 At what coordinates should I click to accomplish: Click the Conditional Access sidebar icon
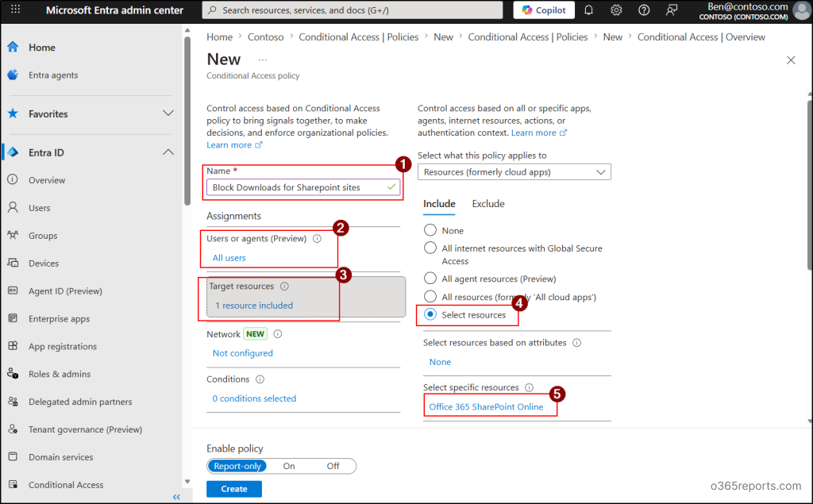[13, 484]
